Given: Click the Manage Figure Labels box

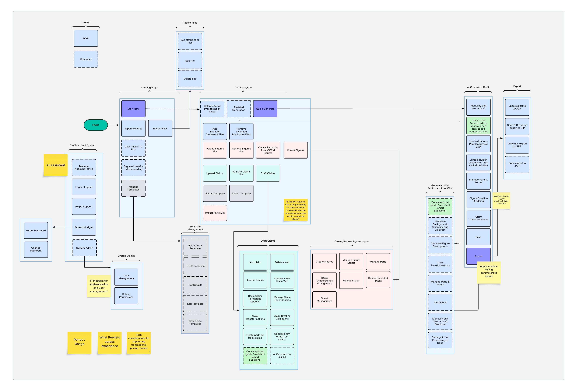Looking at the screenshot, I should click(351, 261).
